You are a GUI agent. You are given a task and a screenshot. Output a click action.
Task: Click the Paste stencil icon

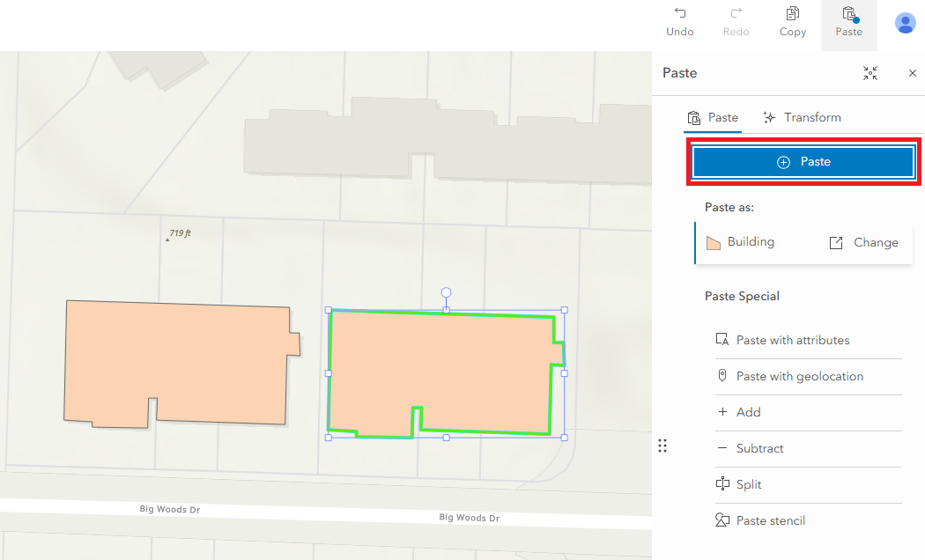pyautogui.click(x=721, y=520)
